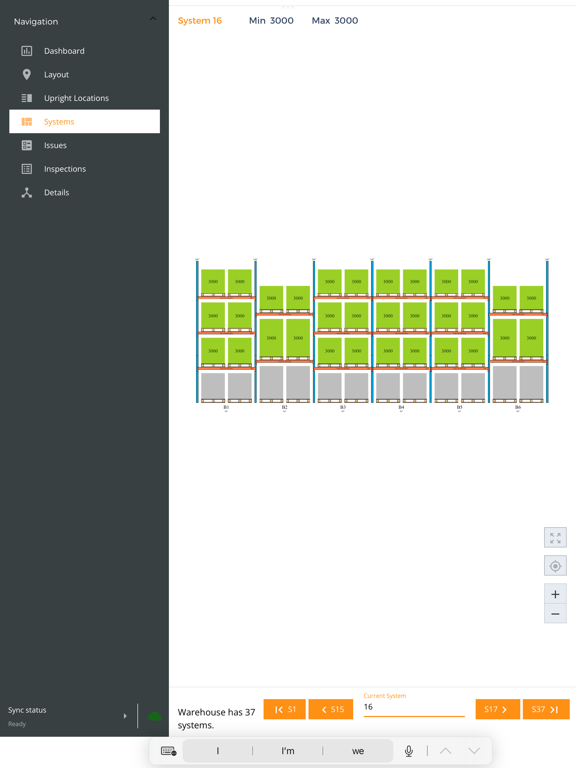Open the on-screen keyboard icon
This screenshot has height=768, width=576.
168,751
